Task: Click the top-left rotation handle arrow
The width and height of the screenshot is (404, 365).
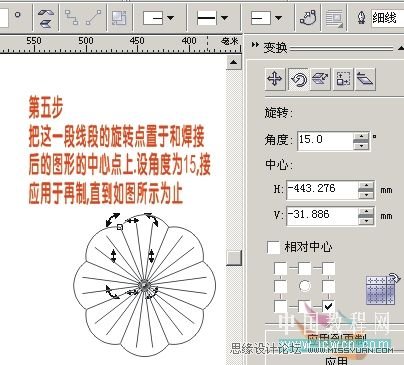Action: pyautogui.click(x=113, y=220)
